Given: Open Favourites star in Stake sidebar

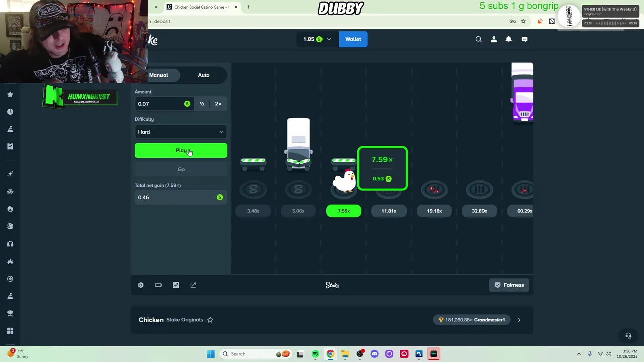Looking at the screenshot, I should pyautogui.click(x=10, y=94).
